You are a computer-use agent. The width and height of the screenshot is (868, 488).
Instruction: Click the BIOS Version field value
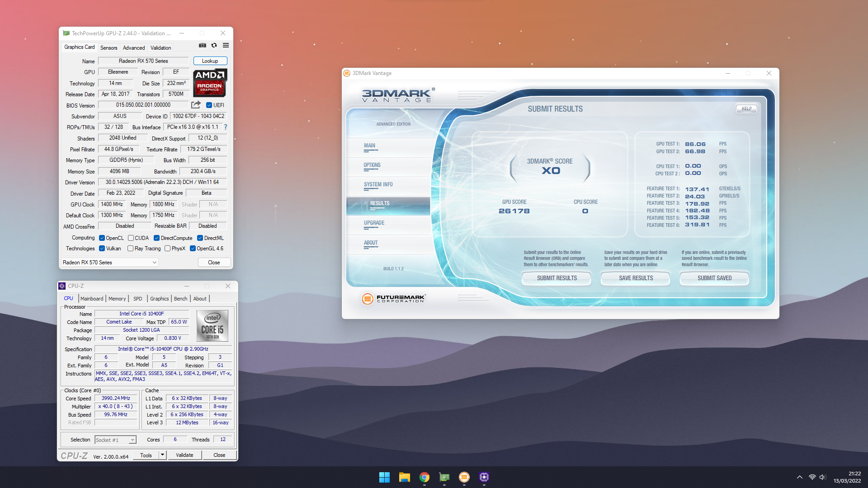tap(143, 105)
